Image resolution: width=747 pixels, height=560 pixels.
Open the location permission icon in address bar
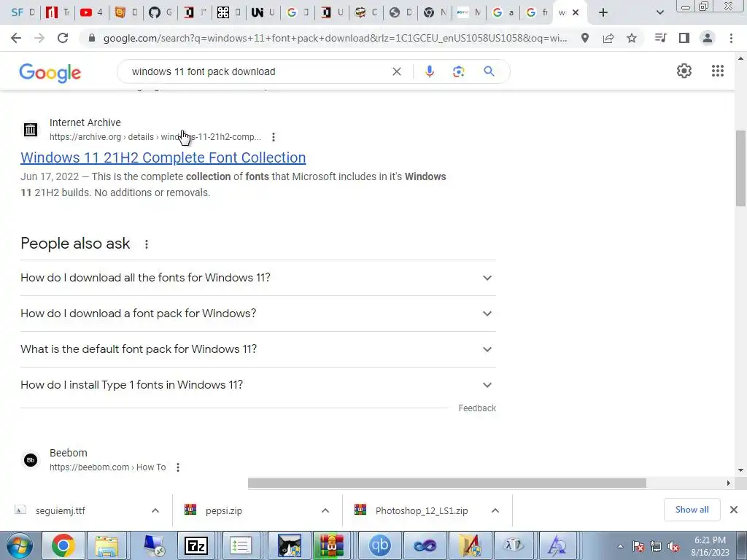tap(584, 38)
